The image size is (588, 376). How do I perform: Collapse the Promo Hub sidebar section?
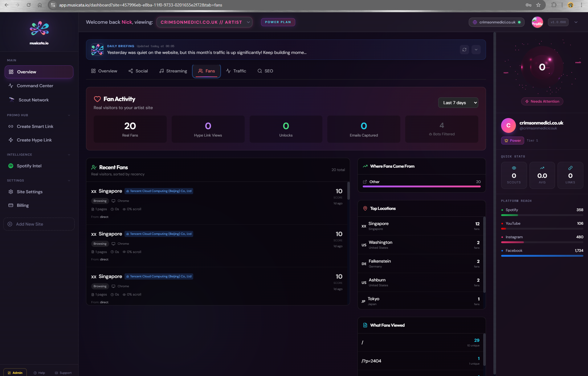(x=69, y=115)
